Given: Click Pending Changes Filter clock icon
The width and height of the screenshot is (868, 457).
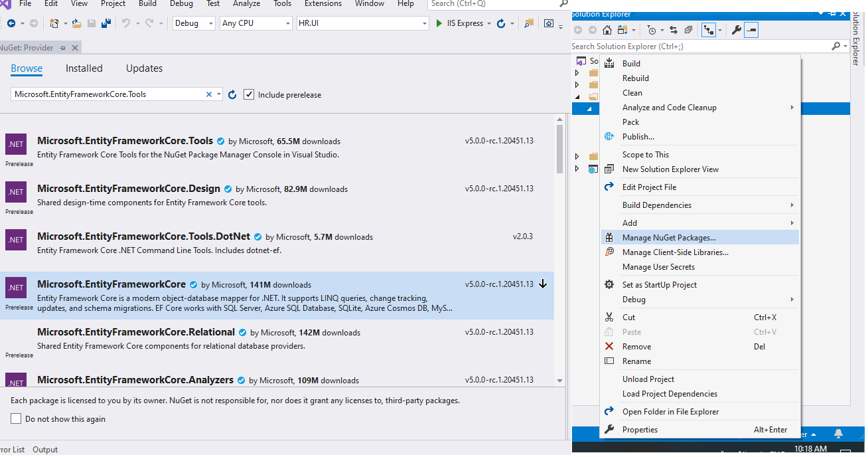Looking at the screenshot, I should click(652, 30).
